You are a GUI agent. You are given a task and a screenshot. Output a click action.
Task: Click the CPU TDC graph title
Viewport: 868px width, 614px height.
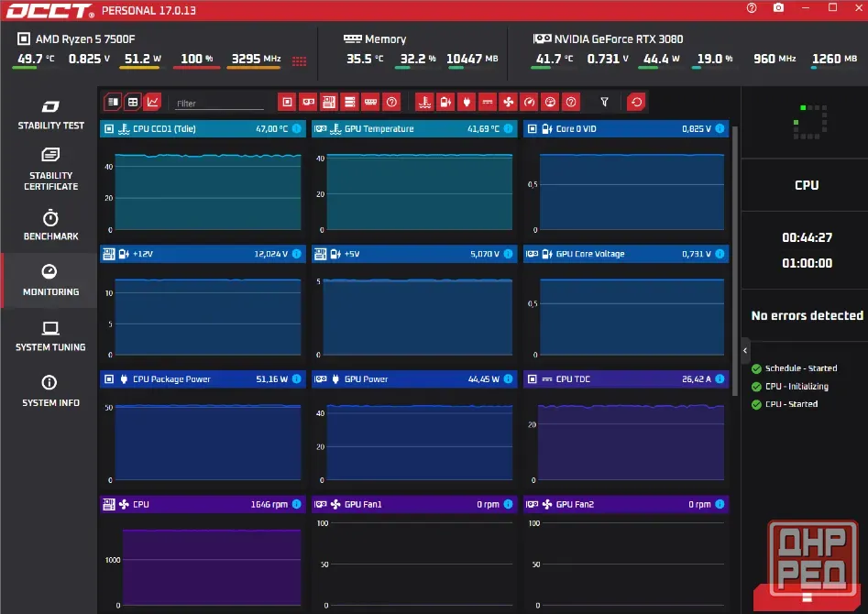pos(573,379)
